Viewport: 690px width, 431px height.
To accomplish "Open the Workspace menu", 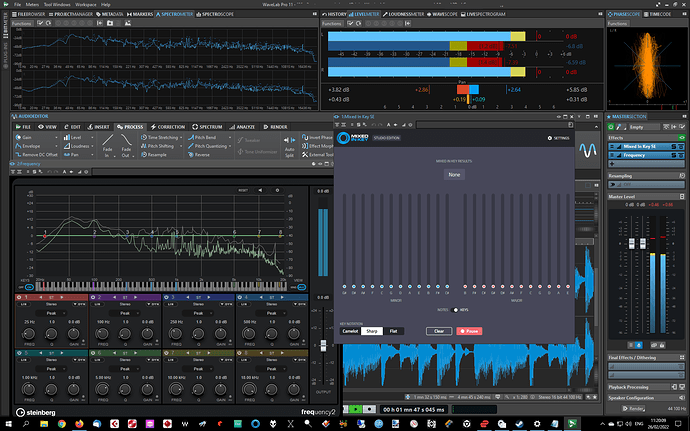I will [84, 4].
